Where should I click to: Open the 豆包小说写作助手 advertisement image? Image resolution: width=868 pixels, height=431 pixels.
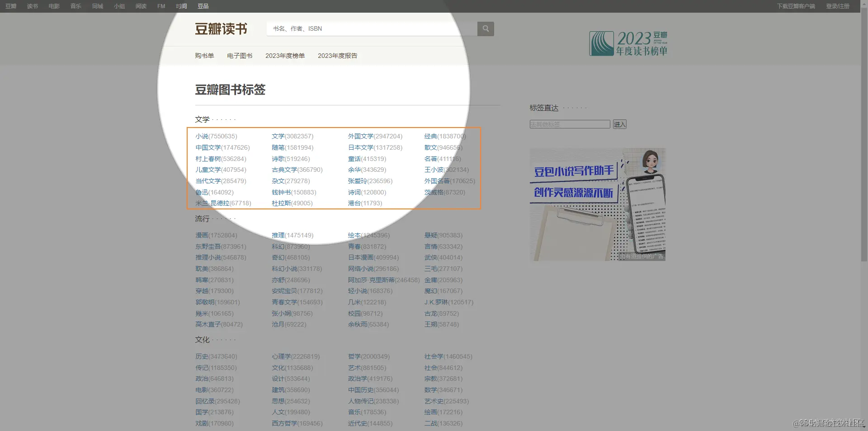pyautogui.click(x=598, y=204)
